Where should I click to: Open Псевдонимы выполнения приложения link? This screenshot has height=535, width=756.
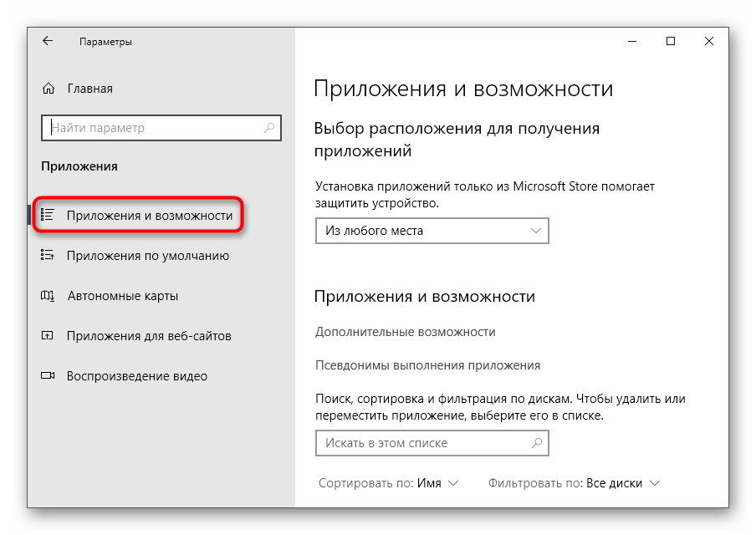point(427,365)
